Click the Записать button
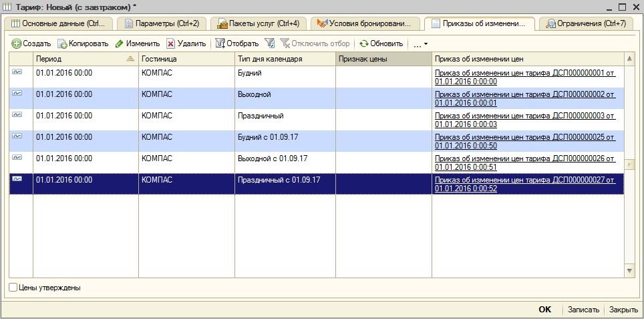Viewport: 644px width, 319px height. point(583,310)
